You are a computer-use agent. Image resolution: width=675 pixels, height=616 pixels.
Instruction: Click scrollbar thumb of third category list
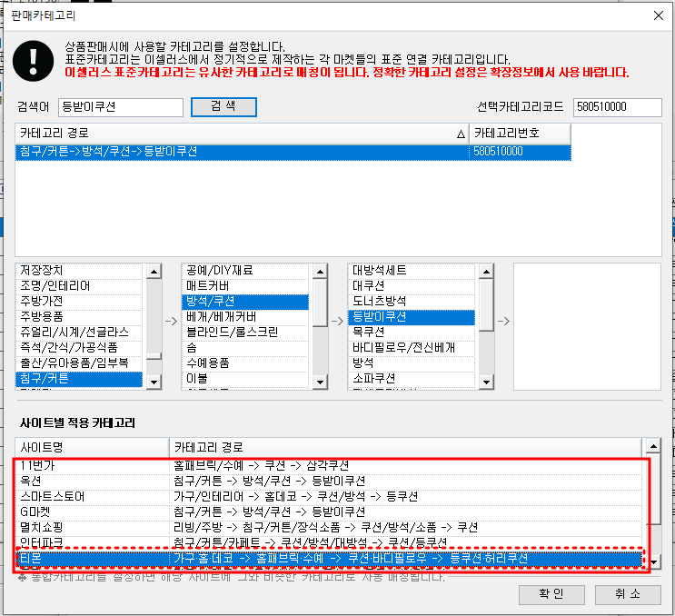[x=486, y=304]
